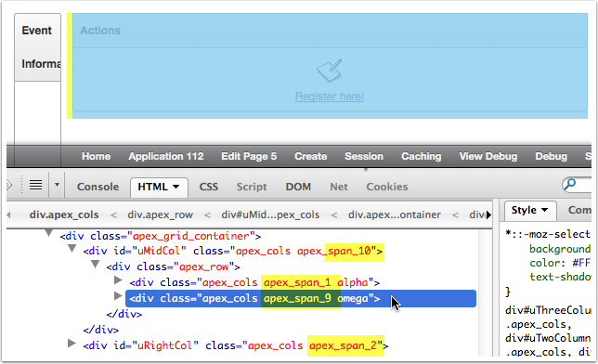Switch to the Script tab
Image resolution: width=598 pixels, height=364 pixels.
tap(252, 187)
